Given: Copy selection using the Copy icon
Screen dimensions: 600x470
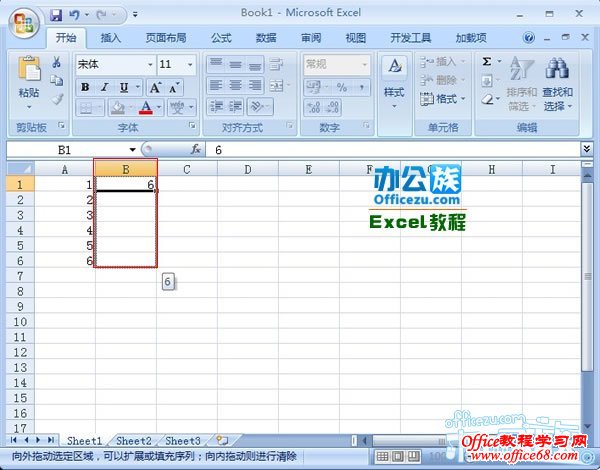Looking at the screenshot, I should point(57,80).
